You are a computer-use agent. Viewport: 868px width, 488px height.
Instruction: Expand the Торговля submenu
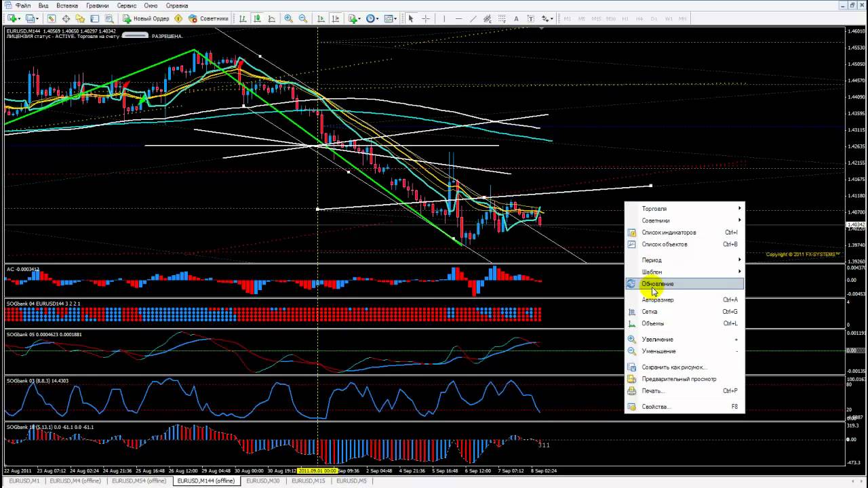click(x=684, y=209)
